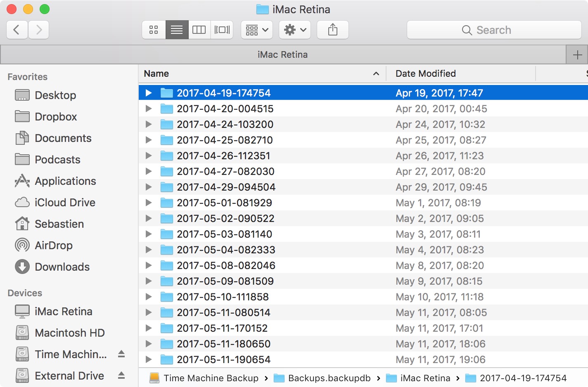Viewport: 588px width, 387px height.
Task: Switch to Cover Flow view
Action: coord(222,30)
